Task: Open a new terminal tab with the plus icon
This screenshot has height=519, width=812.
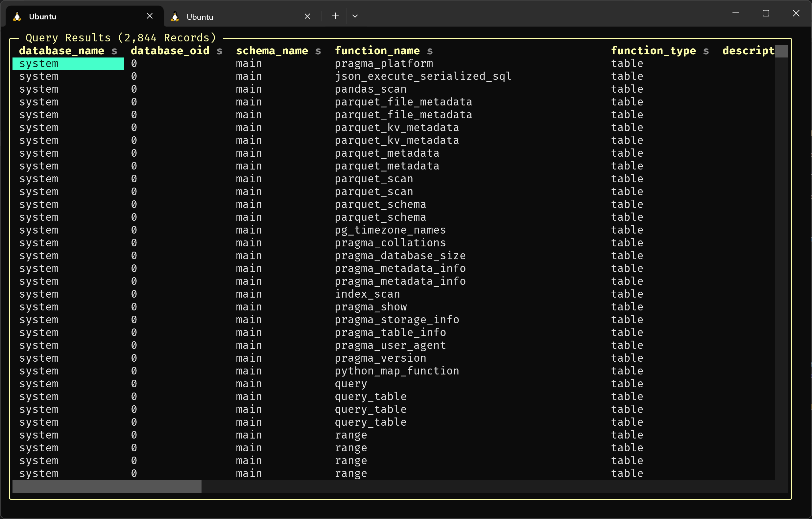Action: click(335, 16)
